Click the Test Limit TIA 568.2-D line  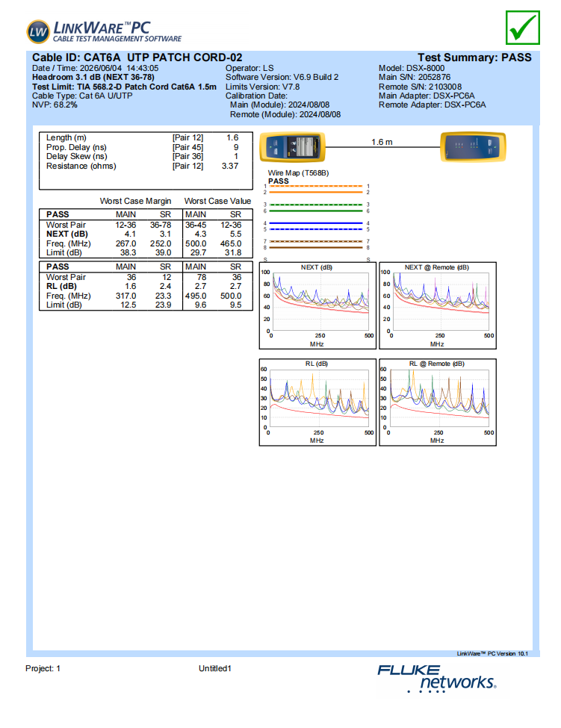click(124, 87)
